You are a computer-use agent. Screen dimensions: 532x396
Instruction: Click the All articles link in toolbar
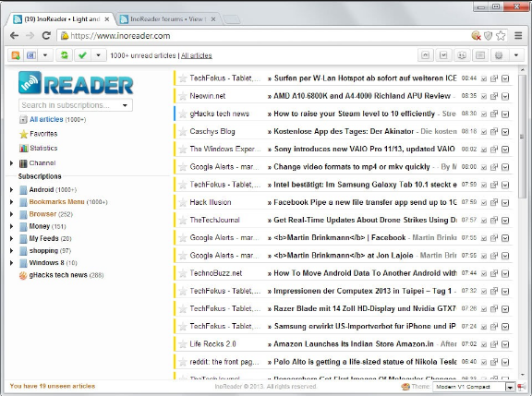[x=197, y=55]
